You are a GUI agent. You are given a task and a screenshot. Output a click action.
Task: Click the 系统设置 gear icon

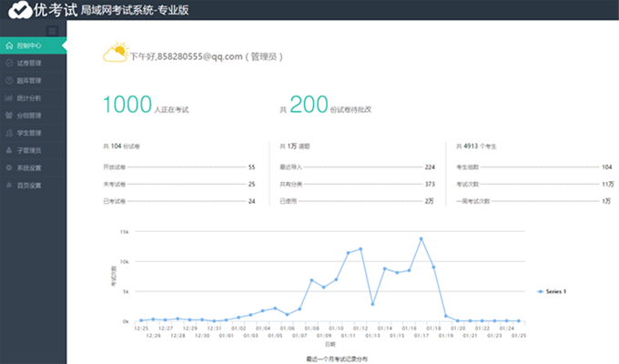pyautogui.click(x=8, y=167)
